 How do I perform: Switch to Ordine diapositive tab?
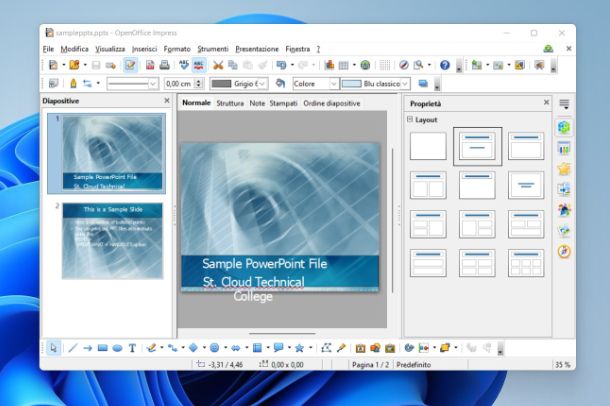point(332,103)
